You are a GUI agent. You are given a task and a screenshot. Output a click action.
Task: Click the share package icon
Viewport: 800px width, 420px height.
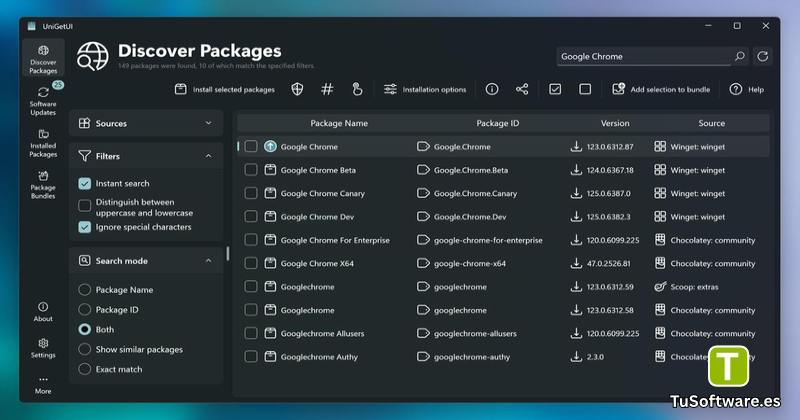[522, 89]
